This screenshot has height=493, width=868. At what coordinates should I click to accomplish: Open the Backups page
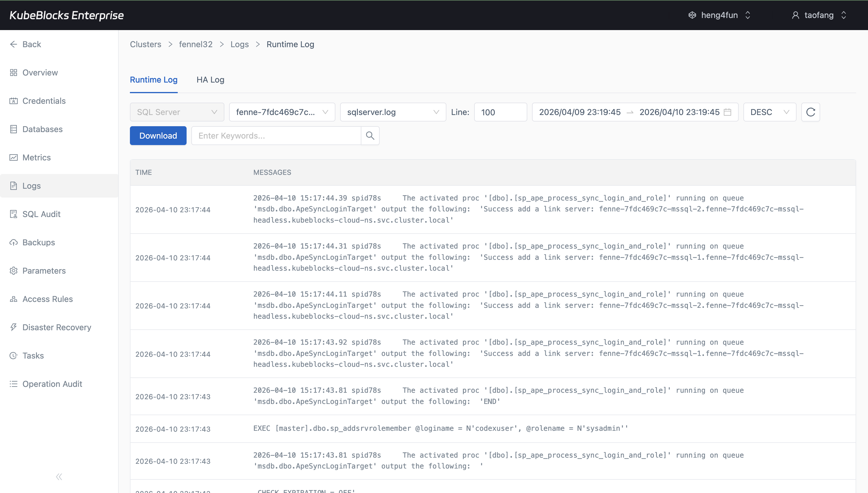coord(38,242)
